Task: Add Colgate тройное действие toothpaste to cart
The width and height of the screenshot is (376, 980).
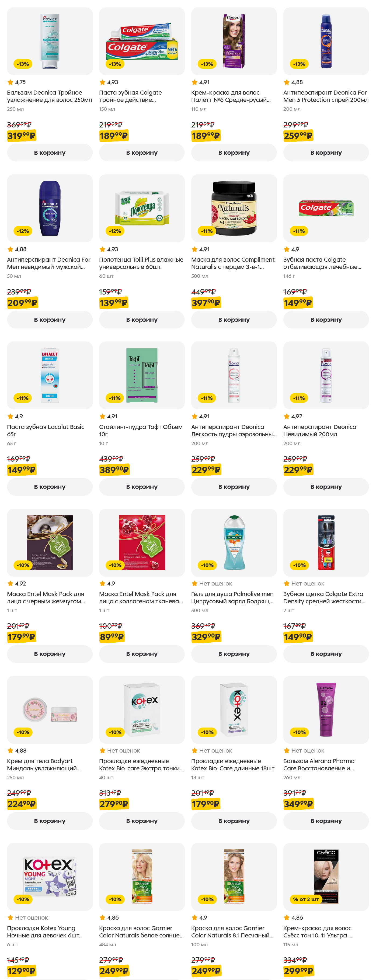Action: pyautogui.click(x=141, y=153)
